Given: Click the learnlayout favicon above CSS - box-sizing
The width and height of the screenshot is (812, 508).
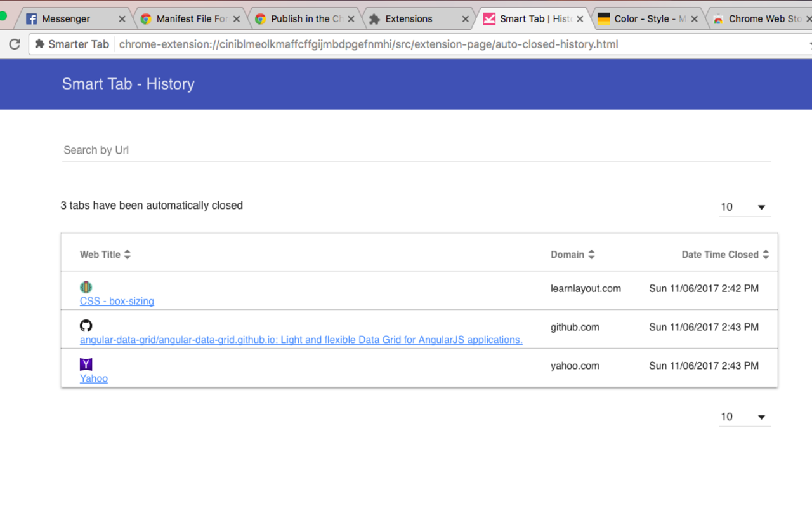Looking at the screenshot, I should tap(86, 287).
